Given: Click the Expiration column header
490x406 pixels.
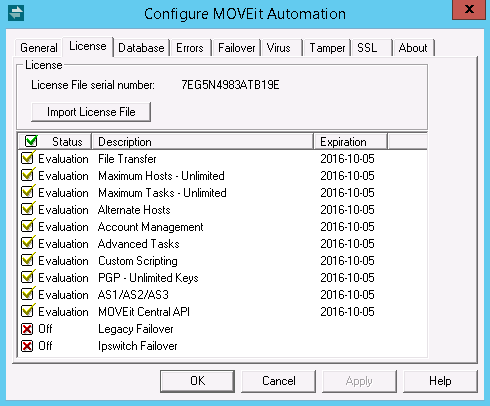Looking at the screenshot, I should 351,142.
